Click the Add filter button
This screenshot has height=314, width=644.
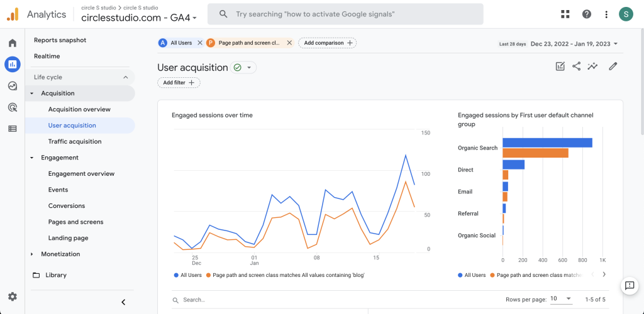pos(179,82)
